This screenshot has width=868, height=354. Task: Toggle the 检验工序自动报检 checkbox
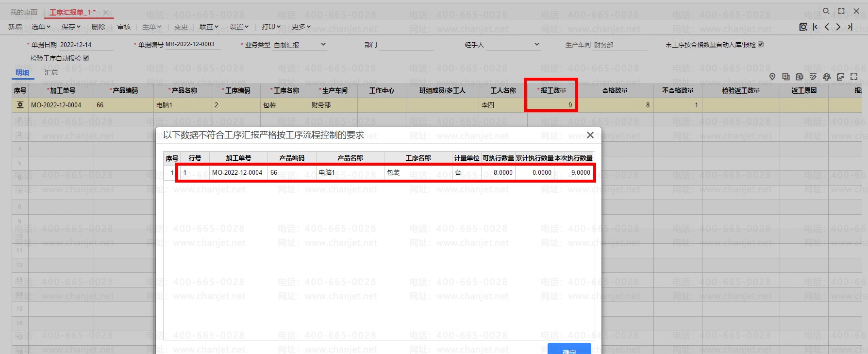pyautogui.click(x=86, y=58)
